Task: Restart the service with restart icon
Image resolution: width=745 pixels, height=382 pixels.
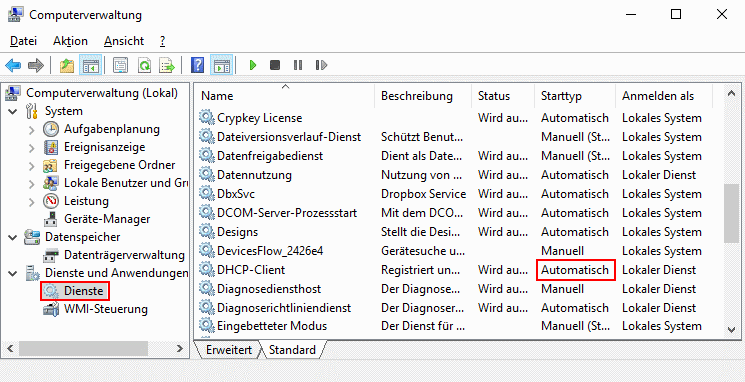Action: click(321, 65)
